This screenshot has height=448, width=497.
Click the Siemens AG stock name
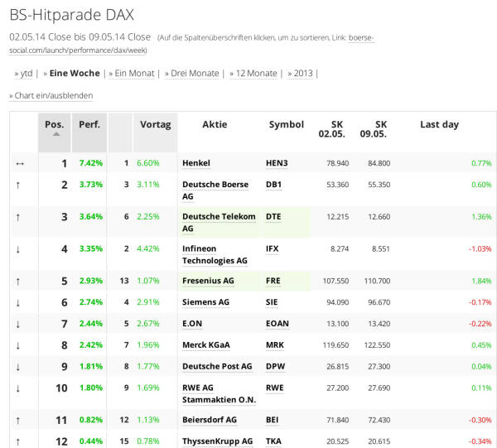click(x=205, y=302)
